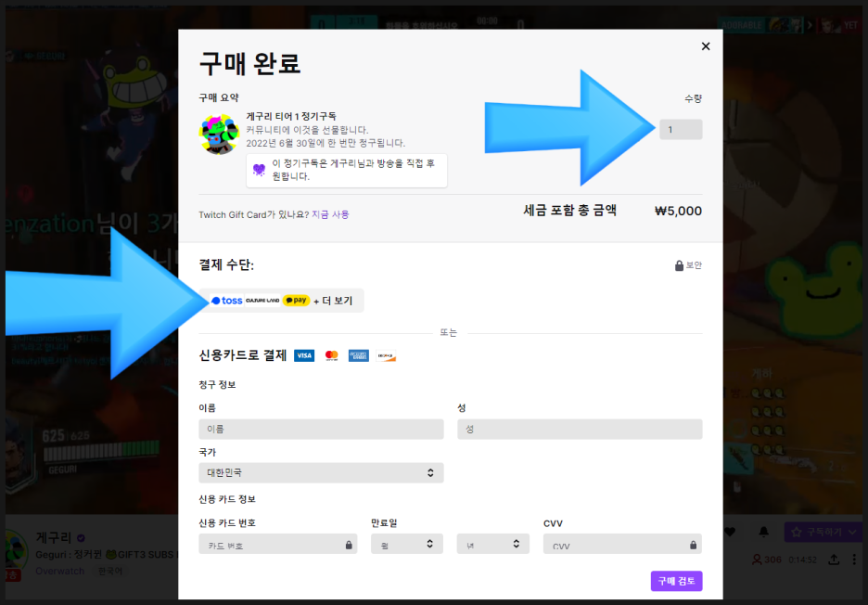Click the 게구리 티어 1 정기구독 item title

click(291, 116)
